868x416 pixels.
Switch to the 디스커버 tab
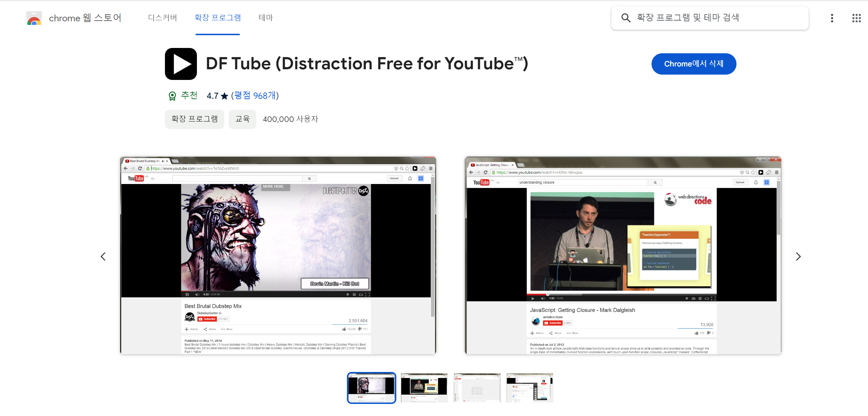coord(162,18)
